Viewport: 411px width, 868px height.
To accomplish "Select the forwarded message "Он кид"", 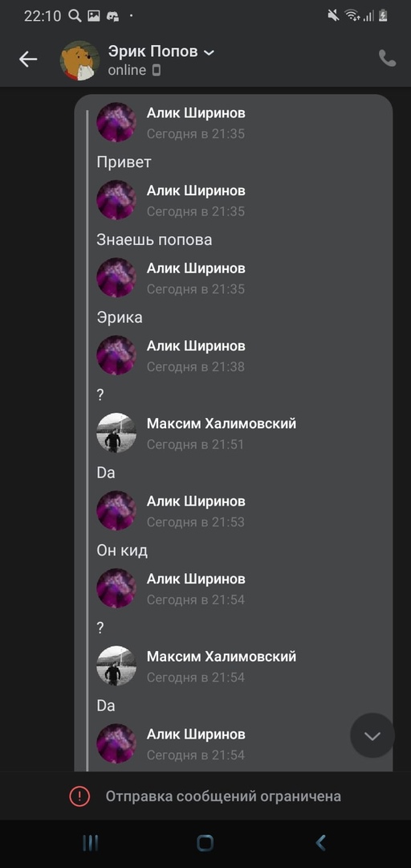I will click(x=122, y=551).
